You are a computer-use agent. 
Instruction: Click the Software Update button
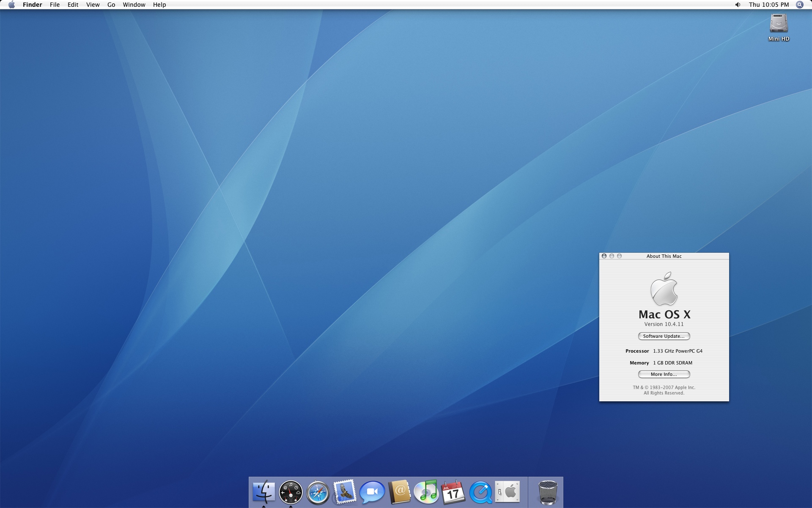coord(664,336)
